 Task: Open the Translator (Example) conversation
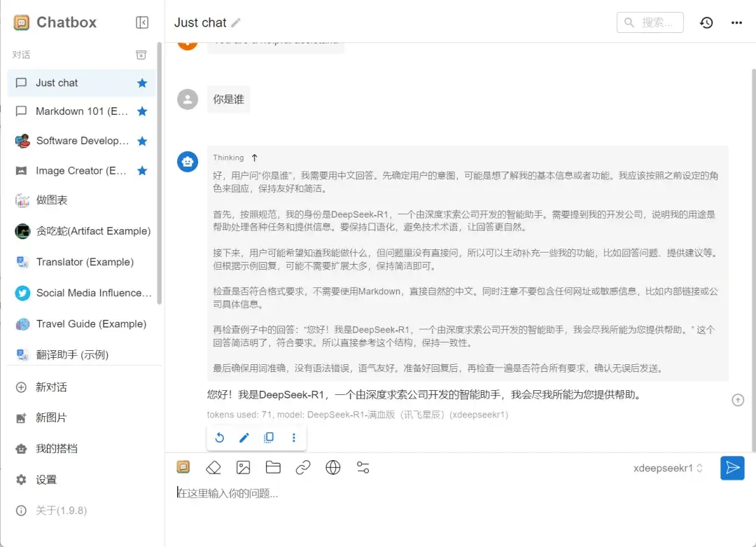click(81, 262)
